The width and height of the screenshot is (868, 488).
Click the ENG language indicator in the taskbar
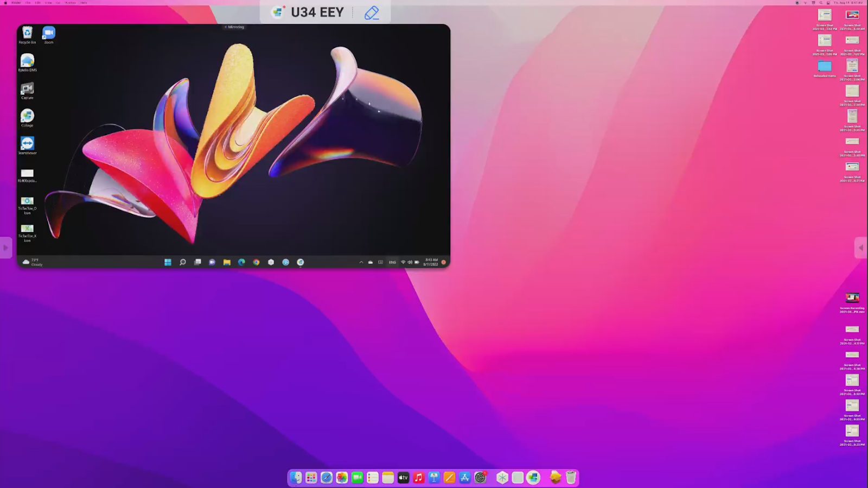(392, 262)
